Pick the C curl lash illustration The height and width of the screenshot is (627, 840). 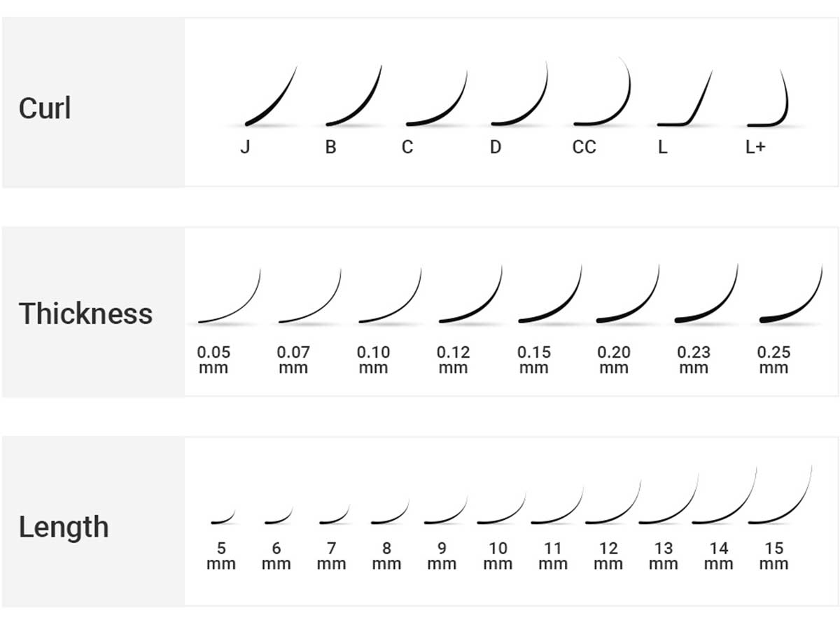(436, 97)
